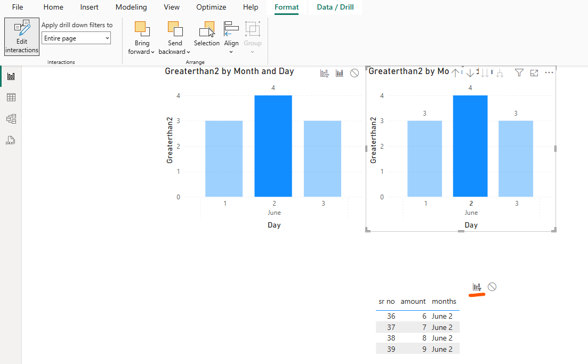Set table visual interaction to None

click(492, 287)
